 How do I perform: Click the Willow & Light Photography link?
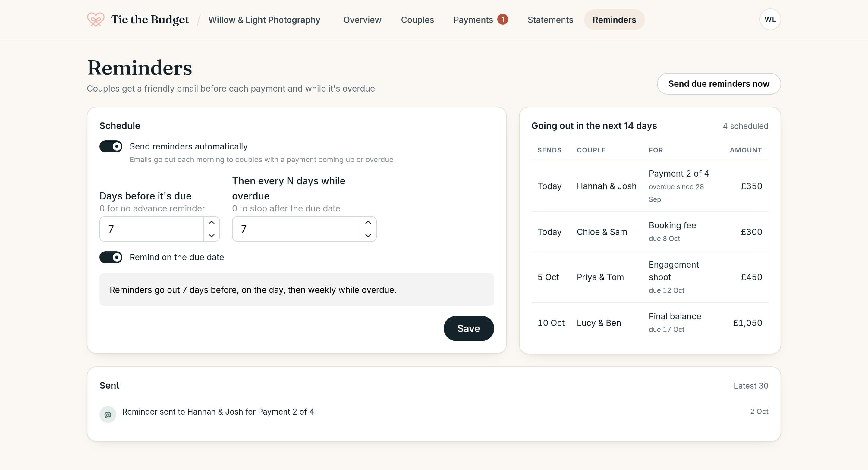coord(264,20)
